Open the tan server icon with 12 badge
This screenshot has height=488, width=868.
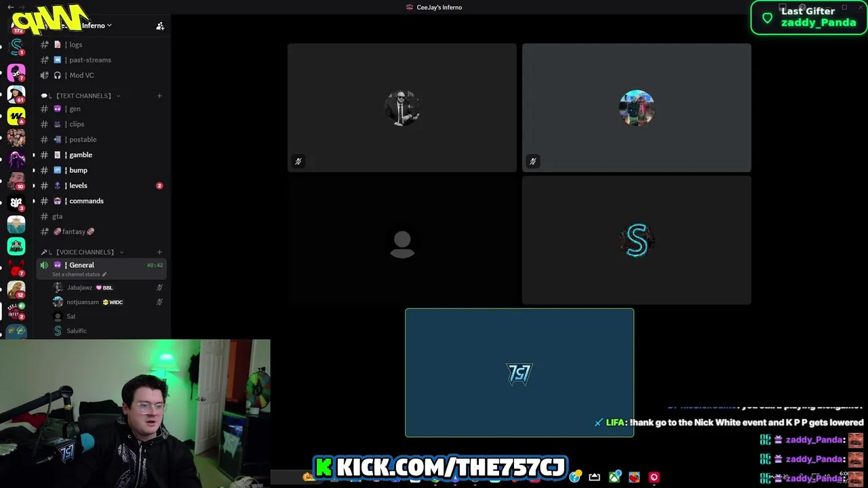click(16, 290)
